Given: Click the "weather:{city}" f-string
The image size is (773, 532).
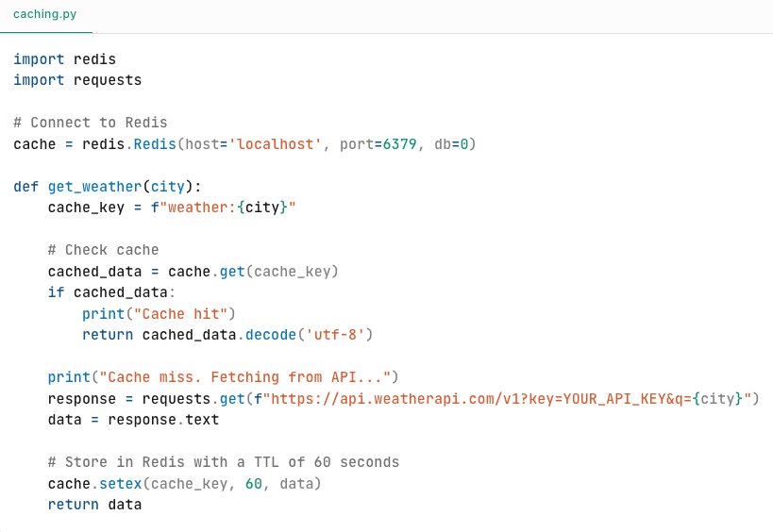Looking at the screenshot, I should [x=227, y=208].
